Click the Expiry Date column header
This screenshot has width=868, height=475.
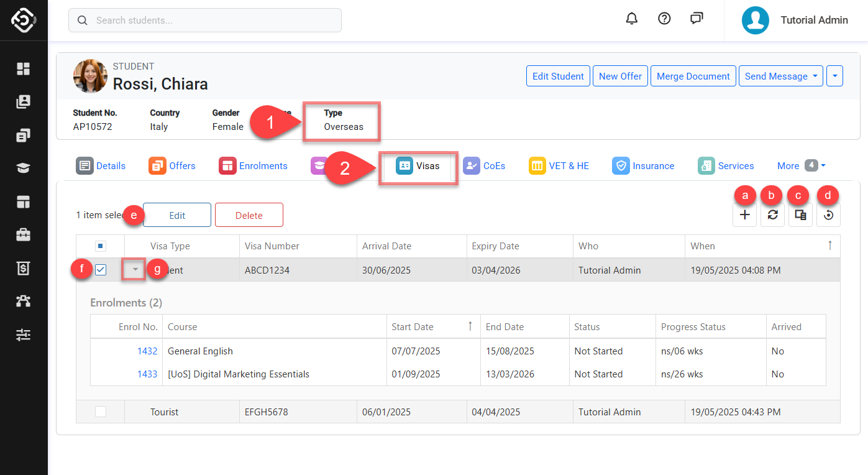tap(519, 246)
